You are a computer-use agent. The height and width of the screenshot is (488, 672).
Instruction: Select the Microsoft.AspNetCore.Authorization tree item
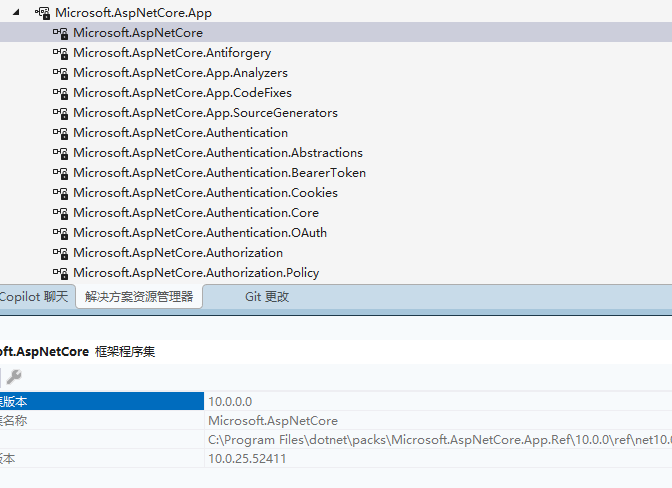pos(178,253)
